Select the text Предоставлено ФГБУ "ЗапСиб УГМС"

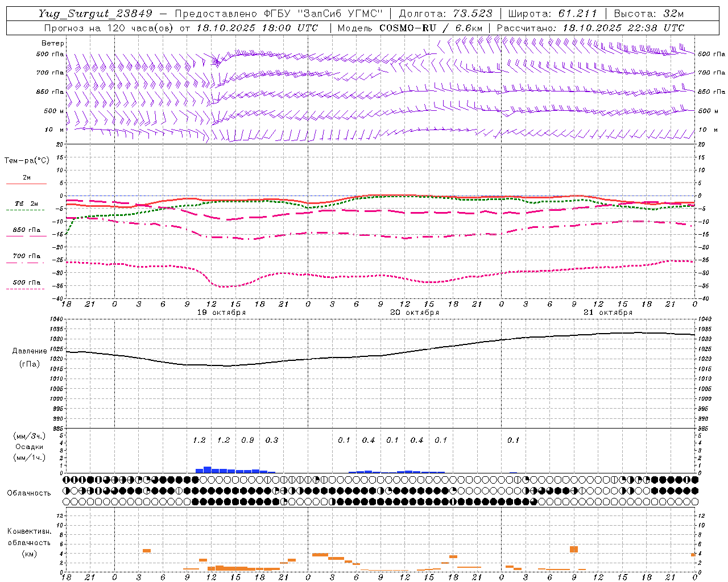pos(279,14)
